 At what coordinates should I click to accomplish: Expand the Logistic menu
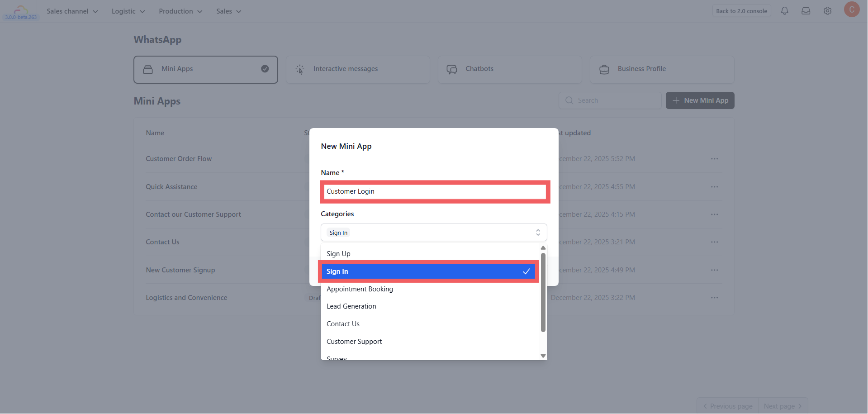(128, 11)
